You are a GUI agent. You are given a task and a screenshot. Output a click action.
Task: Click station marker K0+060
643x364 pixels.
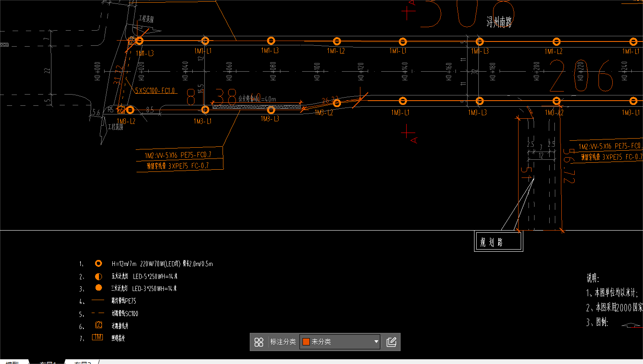pos(229,71)
